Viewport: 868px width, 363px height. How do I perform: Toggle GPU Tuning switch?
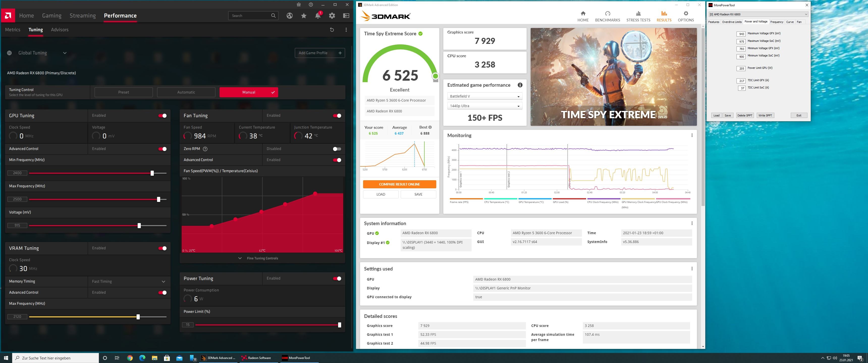[x=162, y=116]
